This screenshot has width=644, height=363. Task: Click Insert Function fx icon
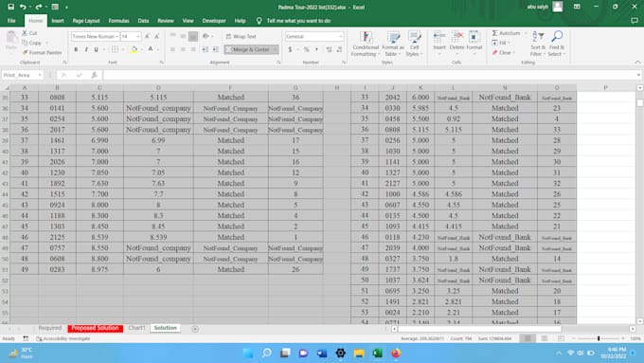coord(94,75)
